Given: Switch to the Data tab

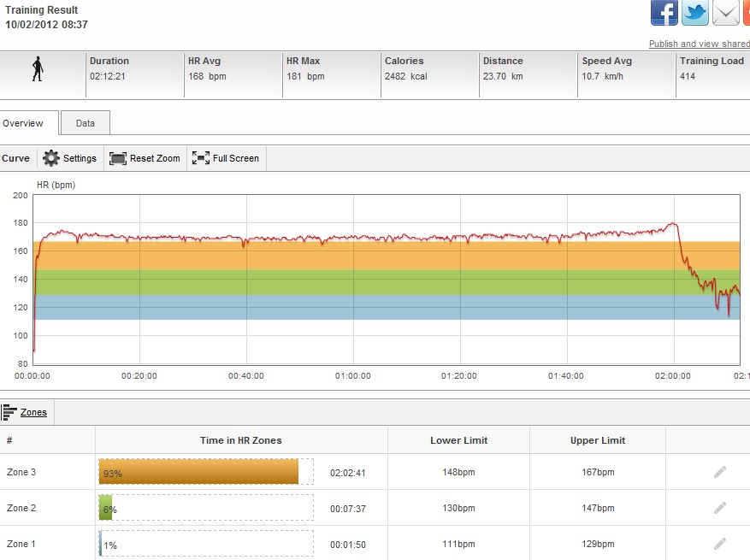Looking at the screenshot, I should 86,123.
